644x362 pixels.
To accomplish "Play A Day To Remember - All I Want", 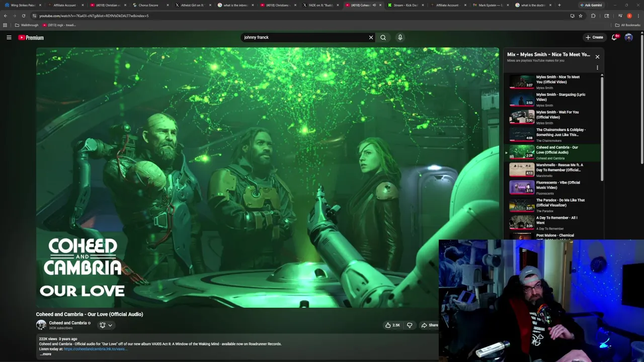I will click(553, 223).
